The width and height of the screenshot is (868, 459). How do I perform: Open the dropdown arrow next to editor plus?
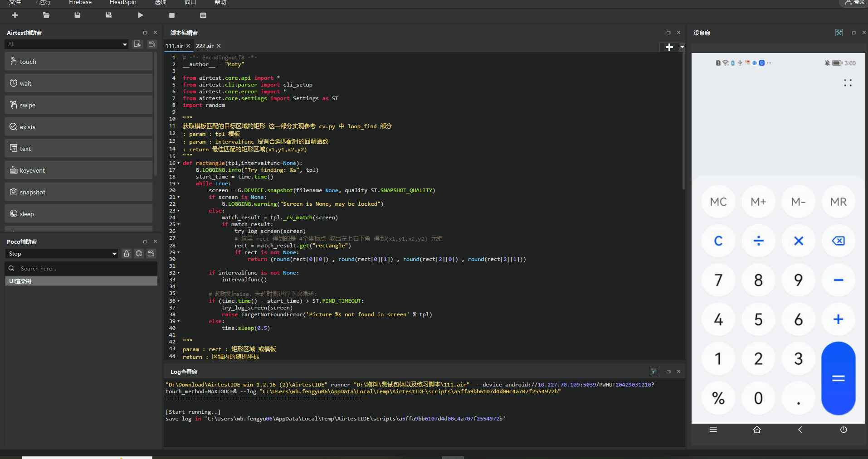click(682, 47)
